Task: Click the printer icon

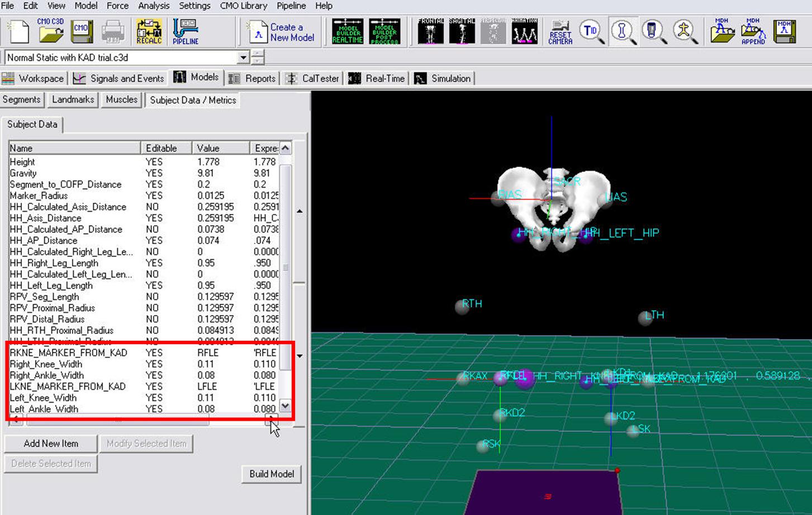Action: click(113, 32)
